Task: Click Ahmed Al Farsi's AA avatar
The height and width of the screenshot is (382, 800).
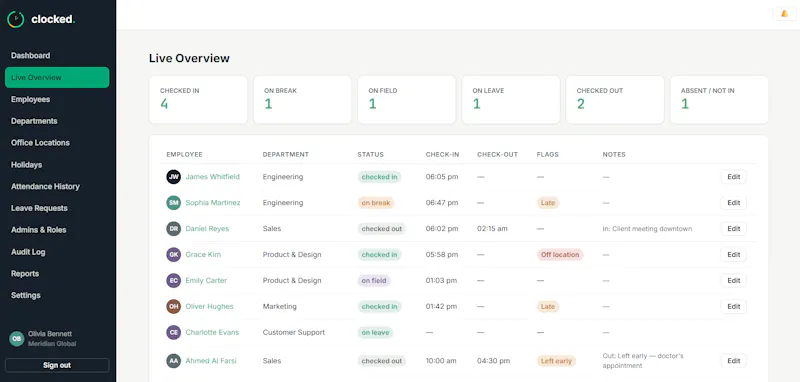Action: pyautogui.click(x=173, y=361)
